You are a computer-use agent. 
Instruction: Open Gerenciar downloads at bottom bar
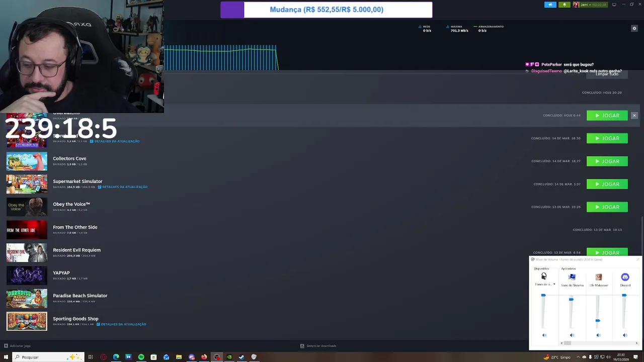coord(318,346)
